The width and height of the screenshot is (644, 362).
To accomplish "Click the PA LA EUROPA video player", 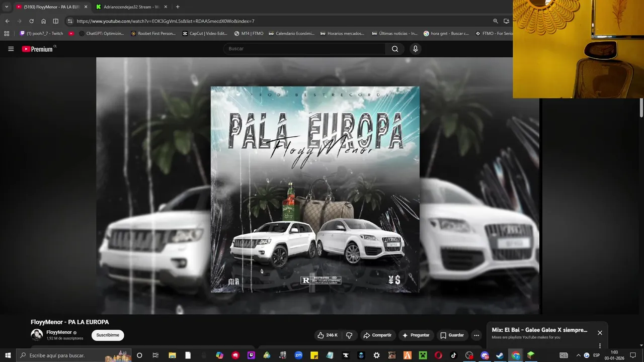I will coord(318,186).
